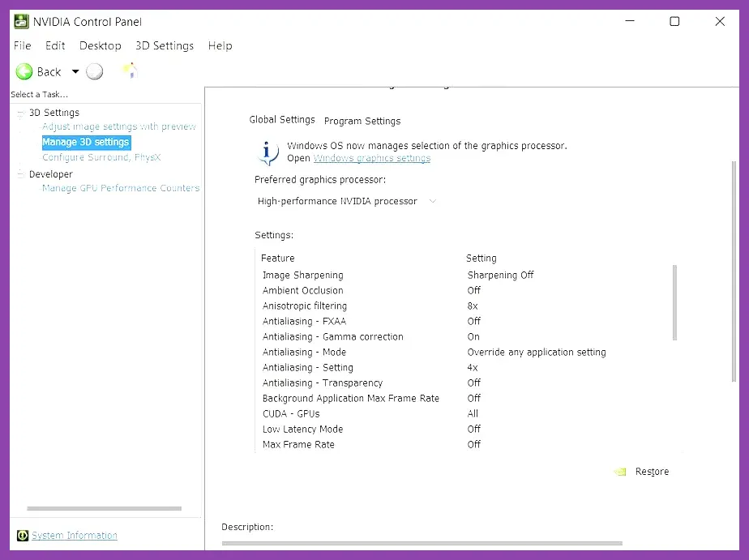Click the Override any application setting value
Screen dimensions: 749x560
[x=537, y=353]
